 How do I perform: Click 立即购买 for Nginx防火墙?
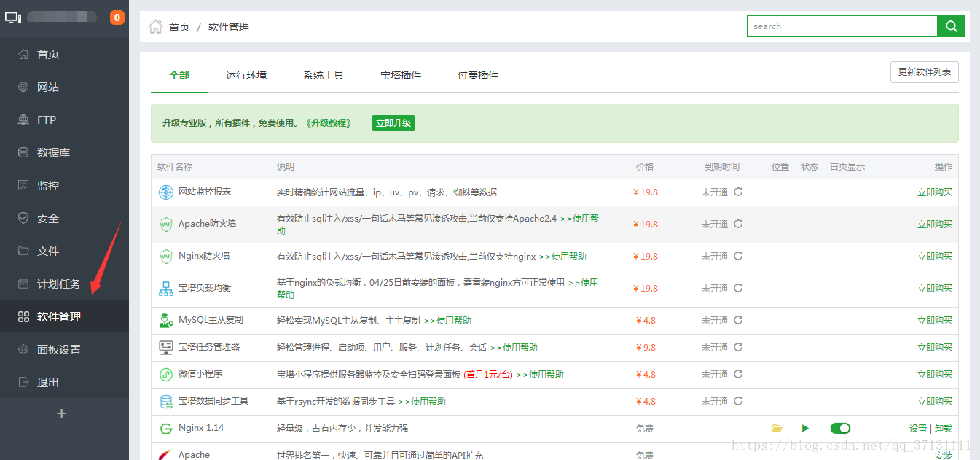(x=935, y=257)
